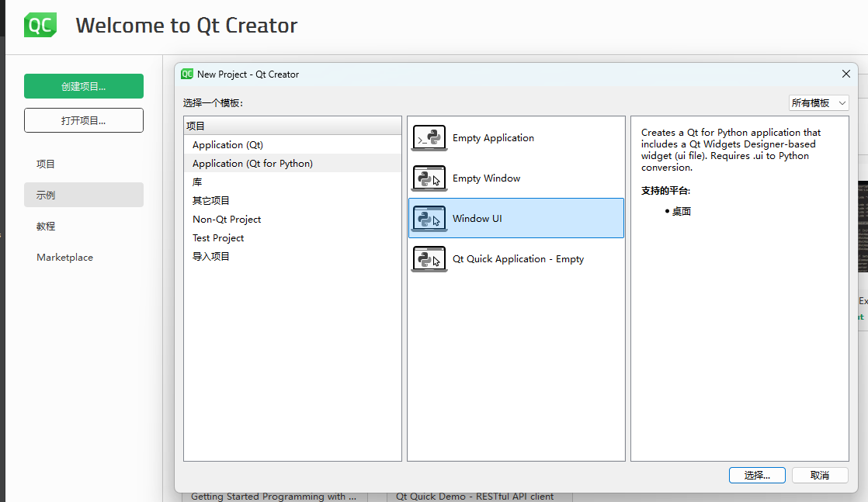Open Getting Started Programming example behind dialog

coord(273,497)
